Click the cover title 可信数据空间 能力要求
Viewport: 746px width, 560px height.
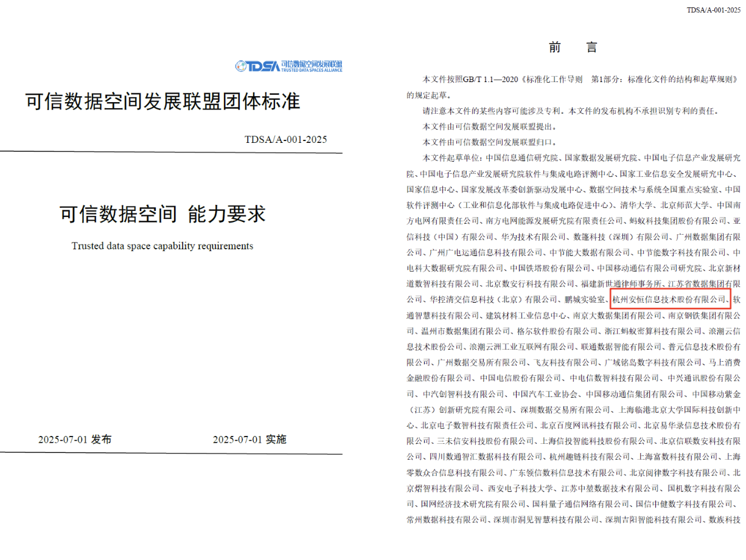(162, 214)
